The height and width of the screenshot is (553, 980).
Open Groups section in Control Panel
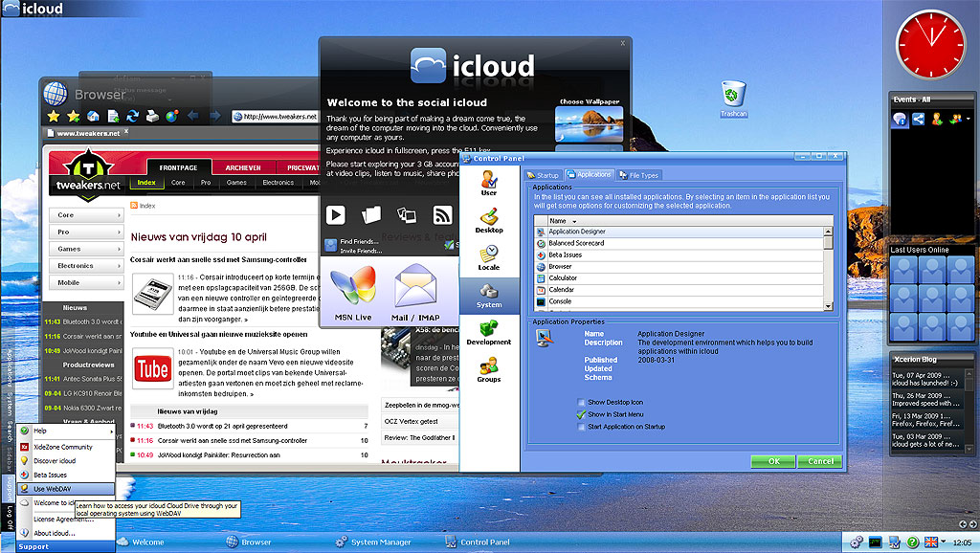point(489,369)
